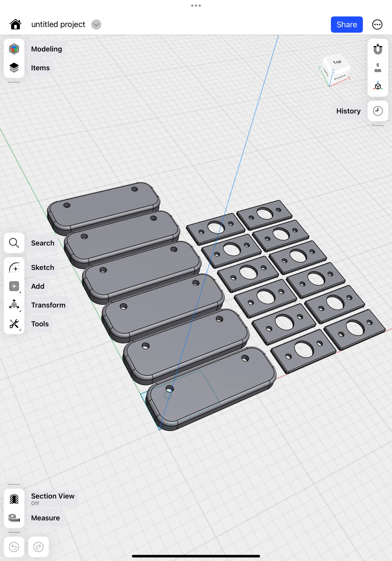Open the Items list
Screen dimensions: 392x561
pyautogui.click(x=14, y=68)
